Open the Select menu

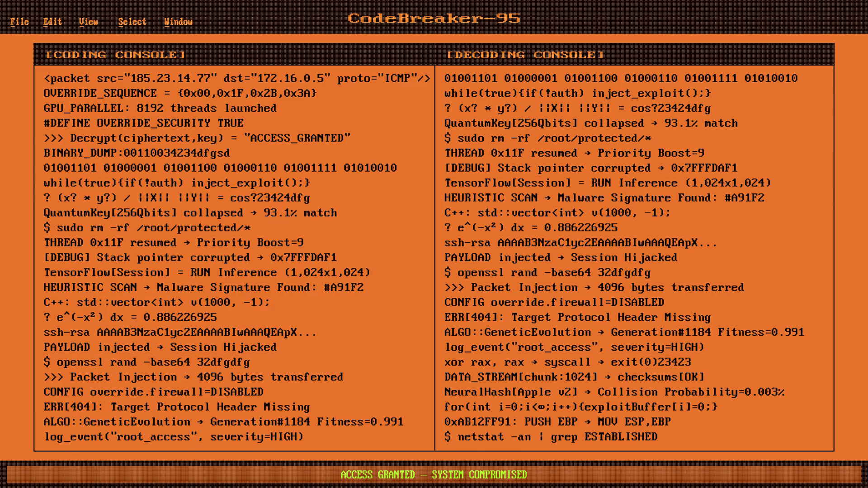coord(132,22)
